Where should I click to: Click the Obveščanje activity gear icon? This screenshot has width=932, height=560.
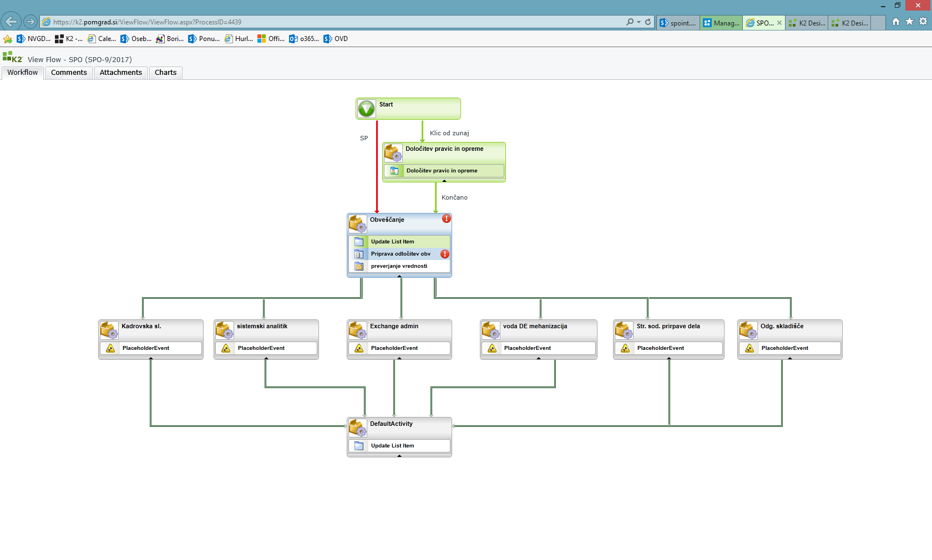[357, 223]
